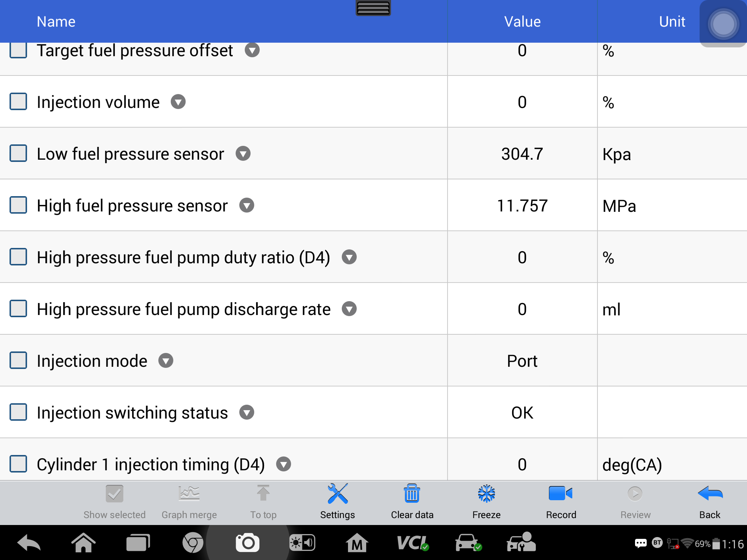The width and height of the screenshot is (747, 560).
Task: Tick Cylinder 1 injection timing checkbox
Action: click(18, 464)
